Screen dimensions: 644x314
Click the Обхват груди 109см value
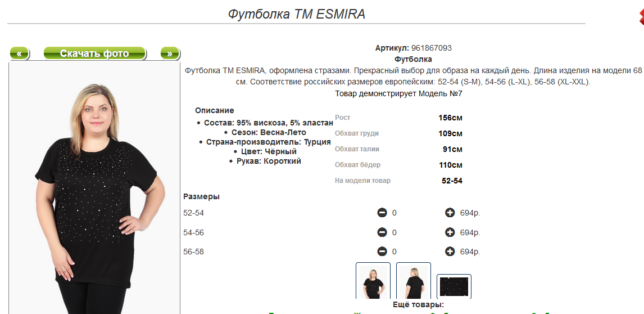[450, 133]
